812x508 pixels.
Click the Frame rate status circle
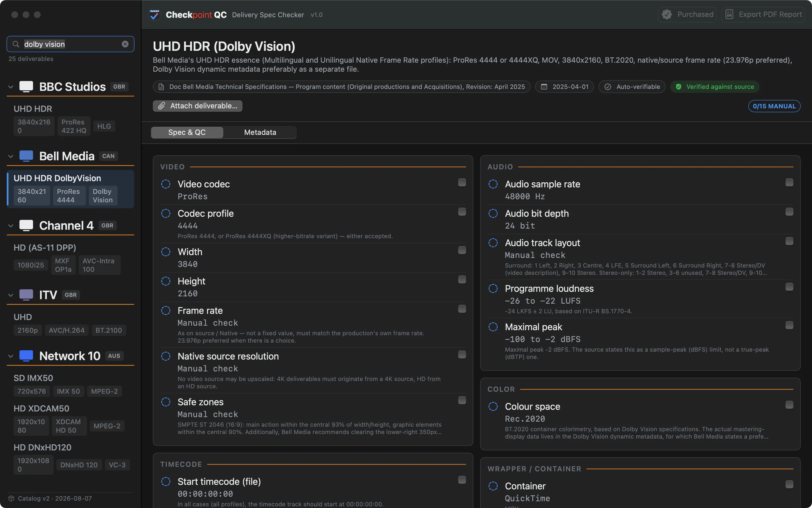tap(166, 310)
